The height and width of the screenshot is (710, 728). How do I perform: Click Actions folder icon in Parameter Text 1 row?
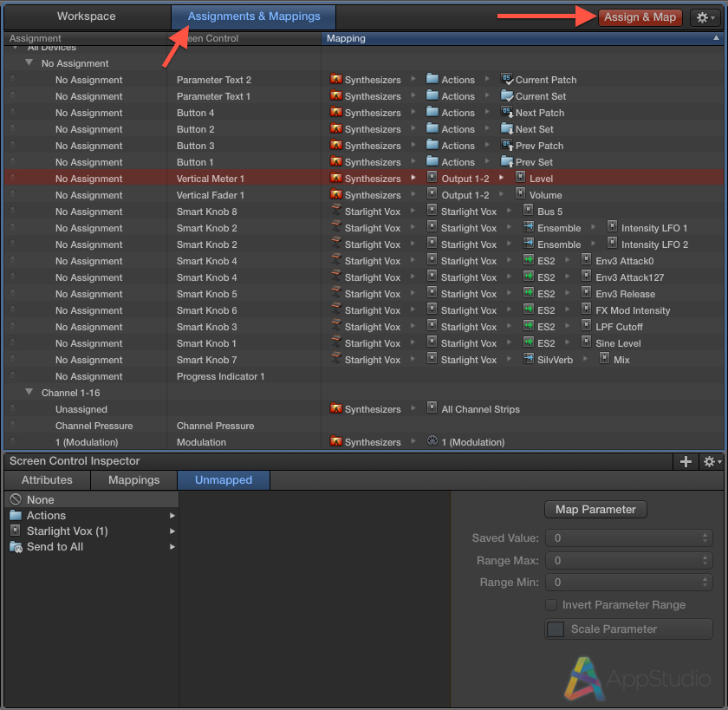[x=432, y=95]
